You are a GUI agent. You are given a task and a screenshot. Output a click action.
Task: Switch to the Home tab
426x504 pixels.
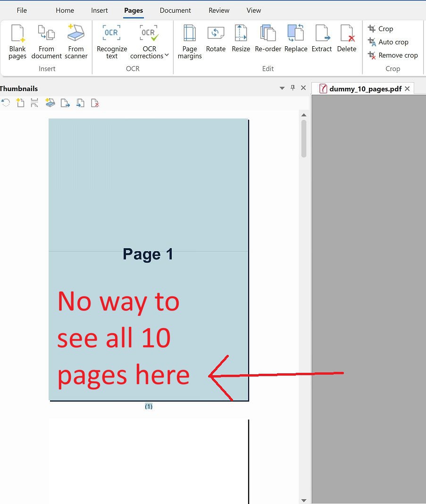[x=65, y=10]
